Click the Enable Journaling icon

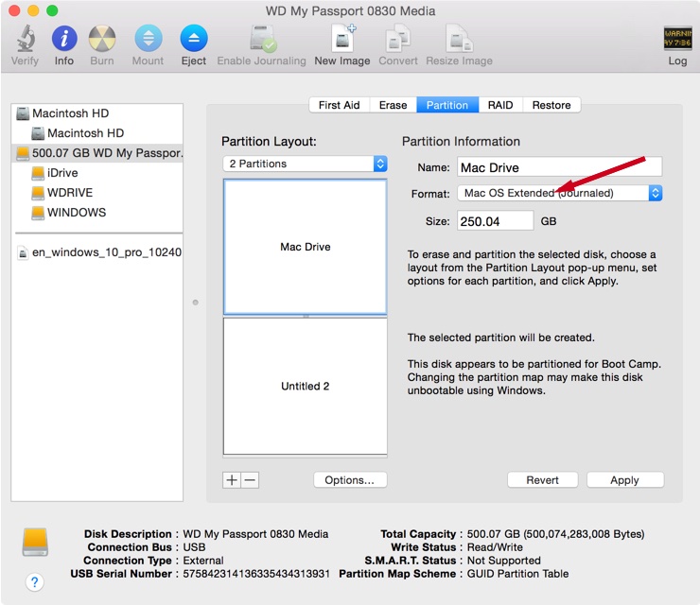(x=263, y=39)
